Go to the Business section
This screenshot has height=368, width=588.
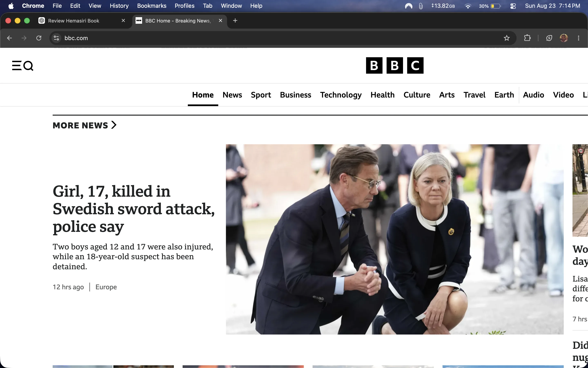pyautogui.click(x=295, y=95)
